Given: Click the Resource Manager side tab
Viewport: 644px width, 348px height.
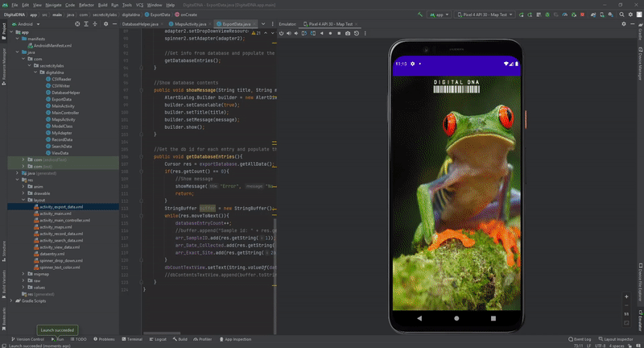Looking at the screenshot, I should tap(4, 67).
